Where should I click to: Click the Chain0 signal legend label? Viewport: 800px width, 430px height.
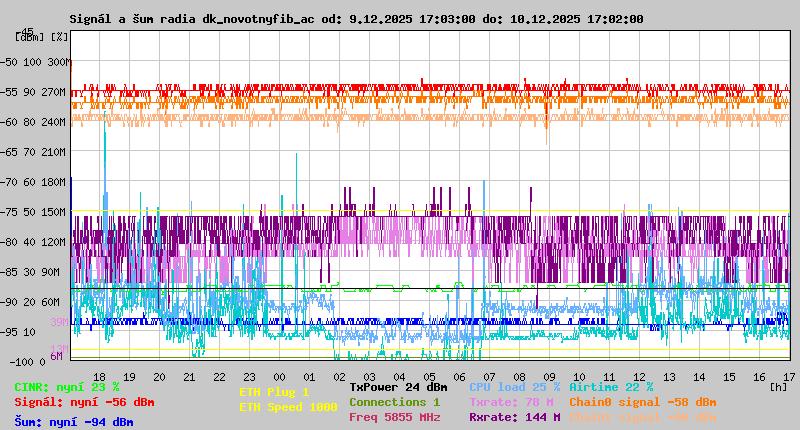coord(642,402)
